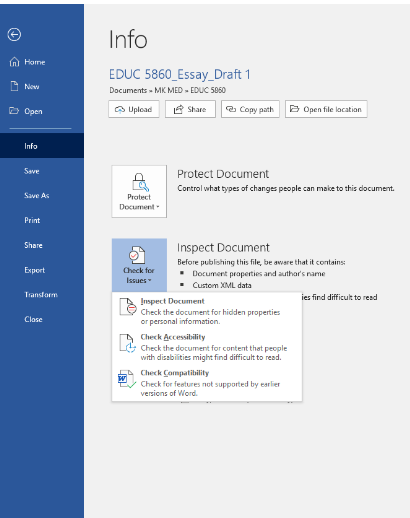
Task: Click the Check Compatibility Word file icon
Action: coord(127,379)
